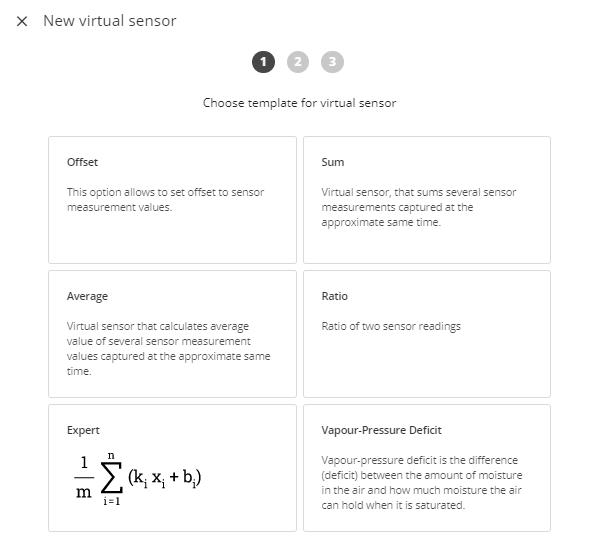Select Vapour-Pressure Deficit template title
Image resolution: width=596 pixels, height=553 pixels.
pyautogui.click(x=382, y=430)
